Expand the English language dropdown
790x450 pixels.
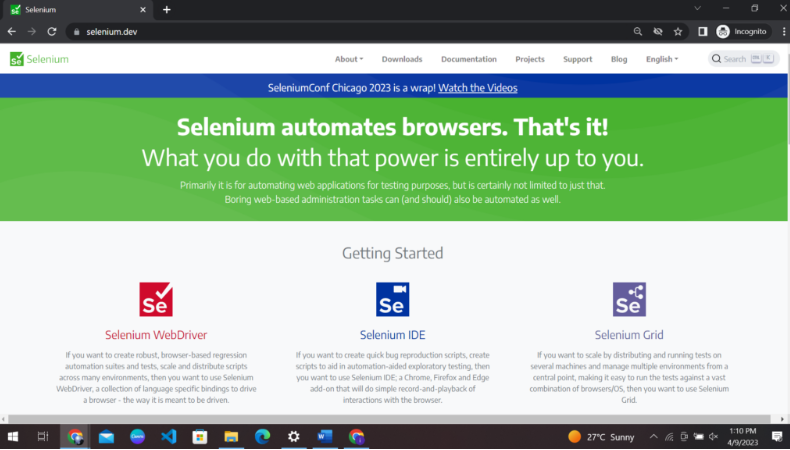(661, 59)
